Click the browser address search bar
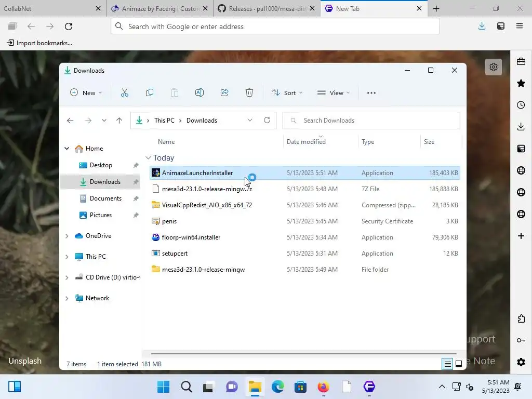The image size is (532, 399). point(275,26)
